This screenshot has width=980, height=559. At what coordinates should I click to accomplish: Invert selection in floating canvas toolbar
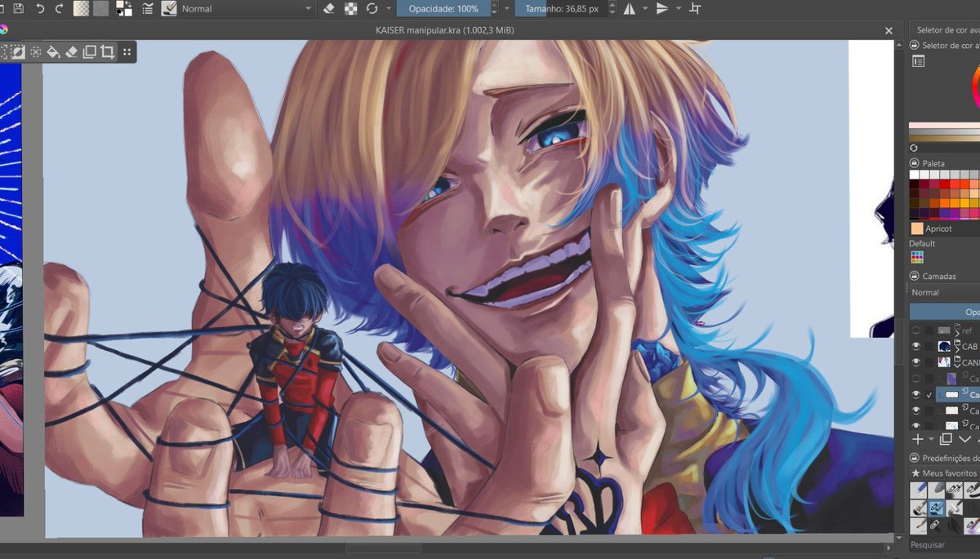click(18, 51)
